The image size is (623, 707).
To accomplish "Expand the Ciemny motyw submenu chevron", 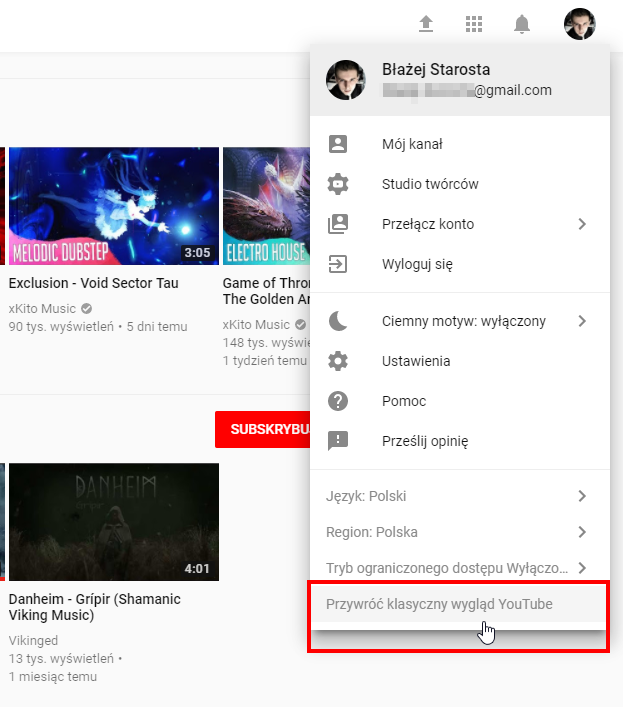I will pos(582,321).
